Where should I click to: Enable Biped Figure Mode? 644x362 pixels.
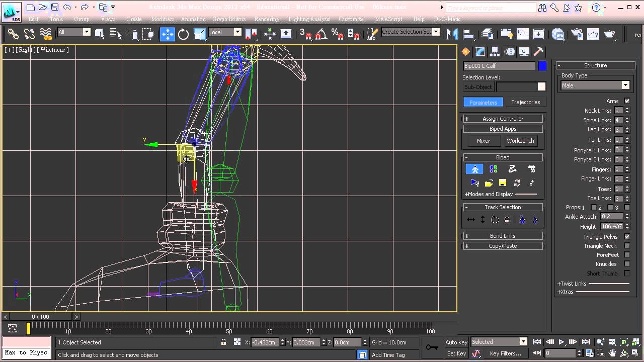pos(474,169)
